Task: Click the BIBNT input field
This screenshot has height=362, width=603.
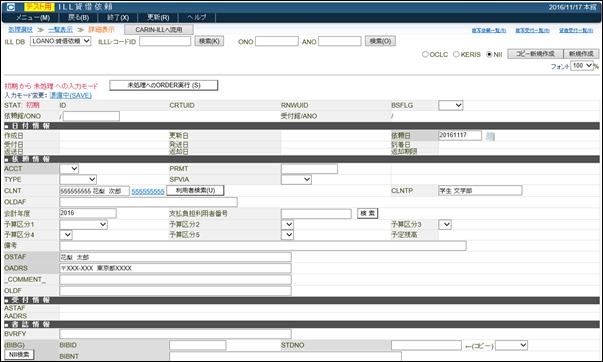Action: pos(285,356)
